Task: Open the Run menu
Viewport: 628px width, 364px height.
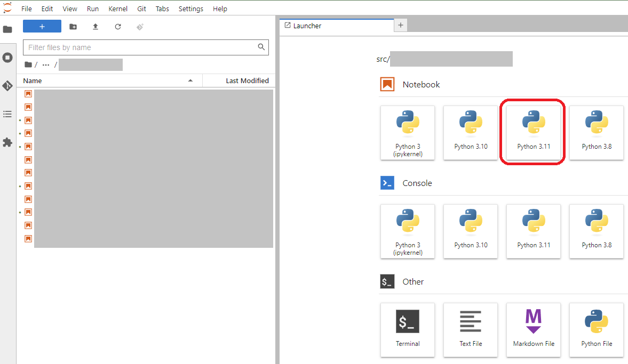Action: 92,9
